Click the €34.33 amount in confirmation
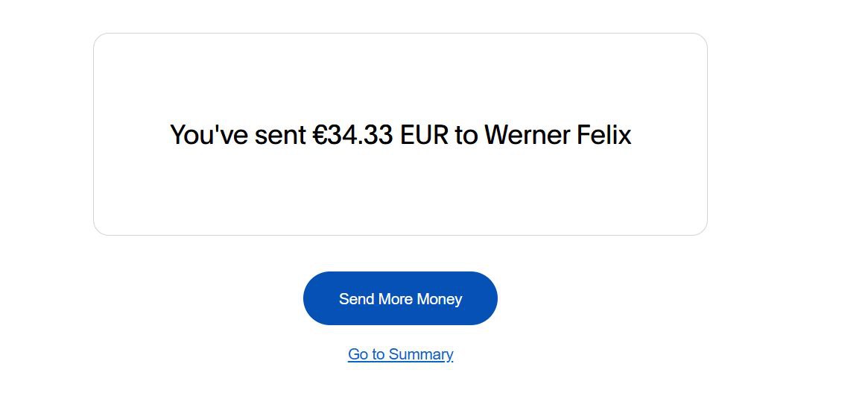This screenshot has width=868, height=399. [x=352, y=135]
